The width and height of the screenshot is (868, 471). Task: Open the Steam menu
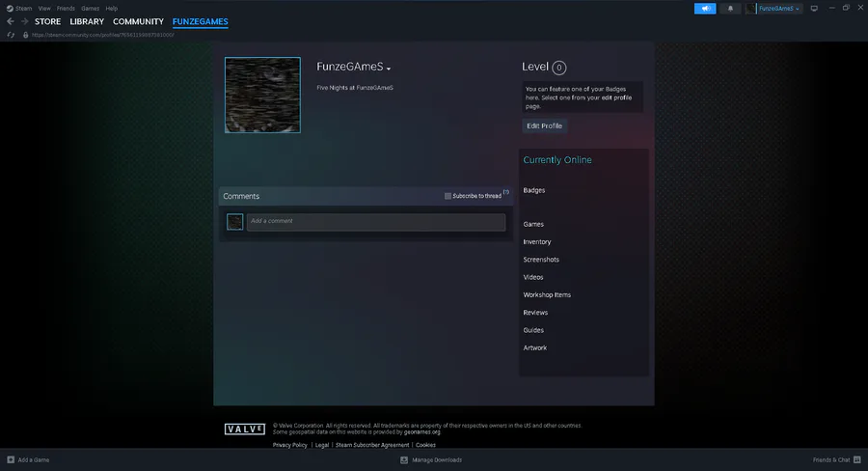(23, 9)
